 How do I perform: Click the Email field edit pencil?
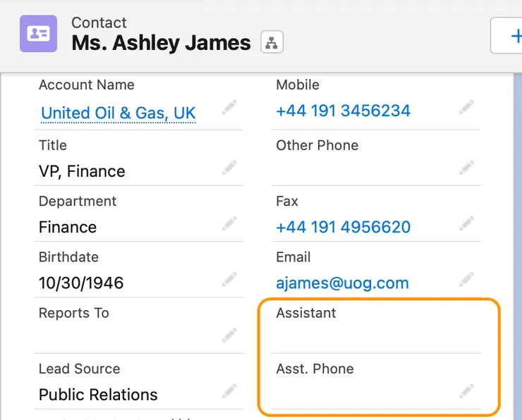(466, 279)
